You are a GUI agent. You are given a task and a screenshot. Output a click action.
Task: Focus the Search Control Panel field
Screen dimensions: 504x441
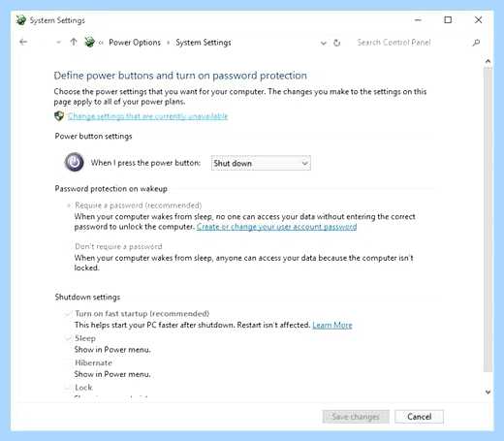click(394, 43)
